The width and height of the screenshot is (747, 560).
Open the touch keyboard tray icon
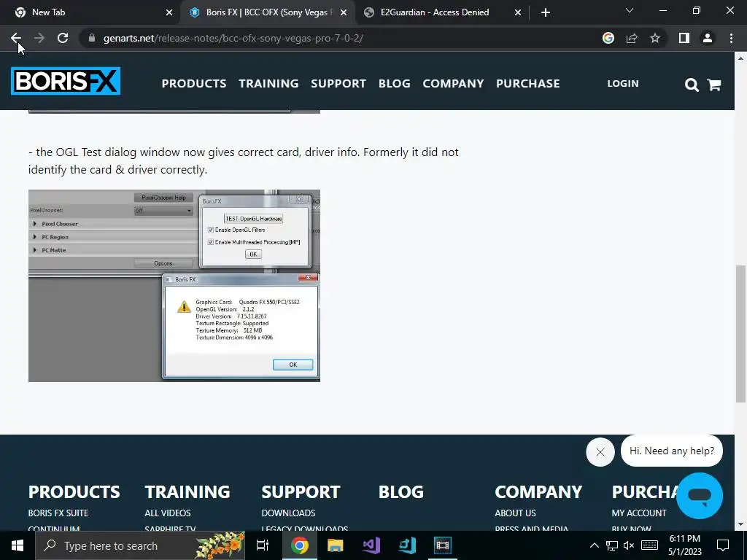649,545
